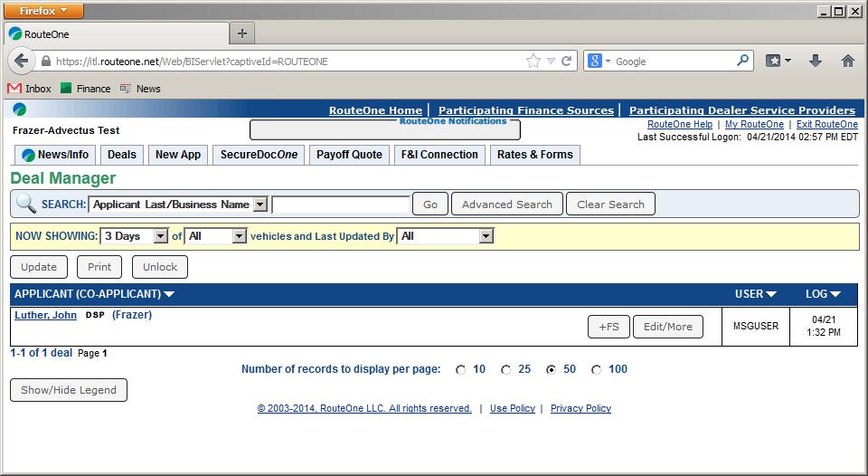Click the Unlock button
Viewport: 868px width, 476px height.
pyautogui.click(x=160, y=267)
